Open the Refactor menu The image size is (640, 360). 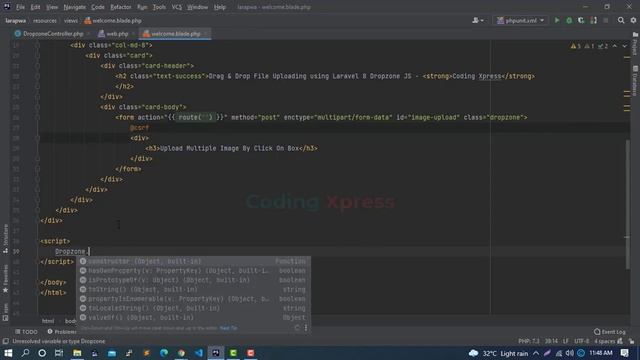click(121, 7)
